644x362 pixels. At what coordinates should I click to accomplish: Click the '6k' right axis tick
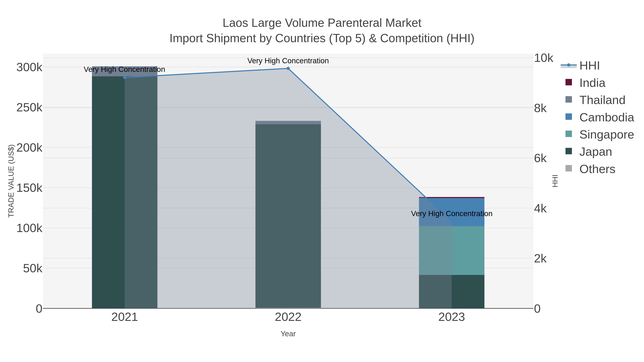540,158
